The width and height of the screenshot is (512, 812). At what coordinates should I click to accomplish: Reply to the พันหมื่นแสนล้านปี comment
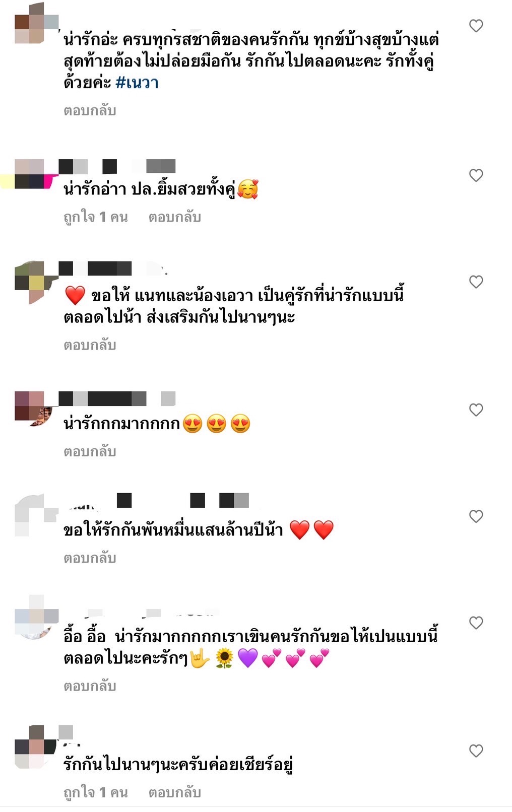90,558
